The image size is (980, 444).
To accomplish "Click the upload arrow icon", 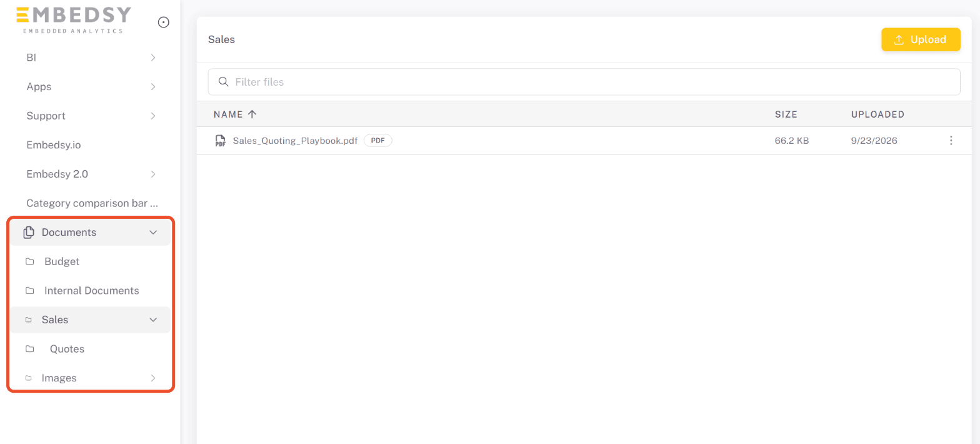I will click(899, 39).
